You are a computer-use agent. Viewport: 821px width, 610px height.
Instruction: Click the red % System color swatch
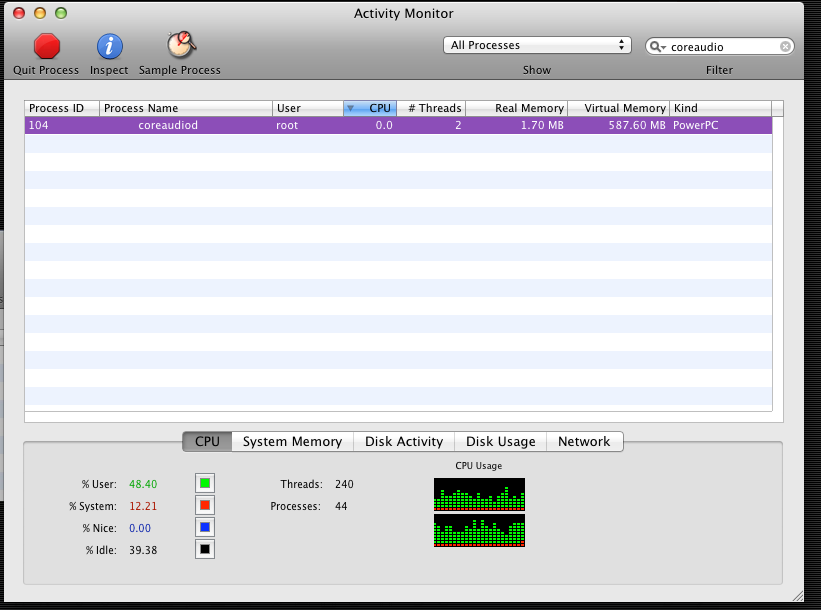pos(205,505)
